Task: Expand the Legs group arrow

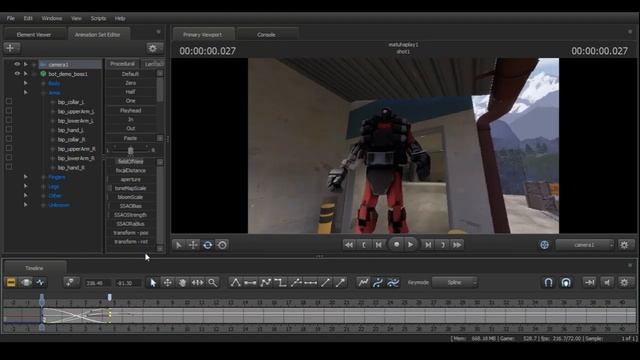Action: (x=26, y=186)
